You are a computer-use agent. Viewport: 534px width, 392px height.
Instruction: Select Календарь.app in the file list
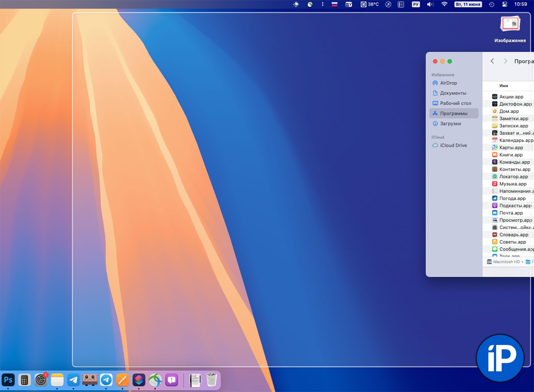(x=516, y=141)
